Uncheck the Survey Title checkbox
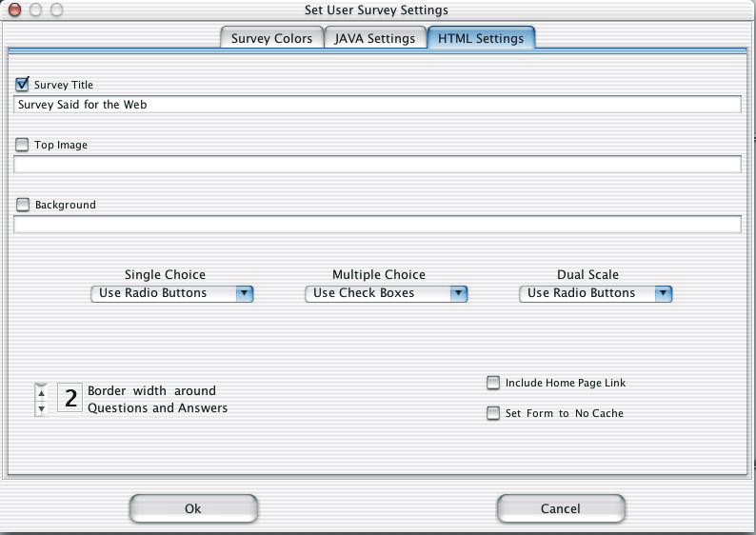This screenshot has height=535, width=756. tap(22, 85)
